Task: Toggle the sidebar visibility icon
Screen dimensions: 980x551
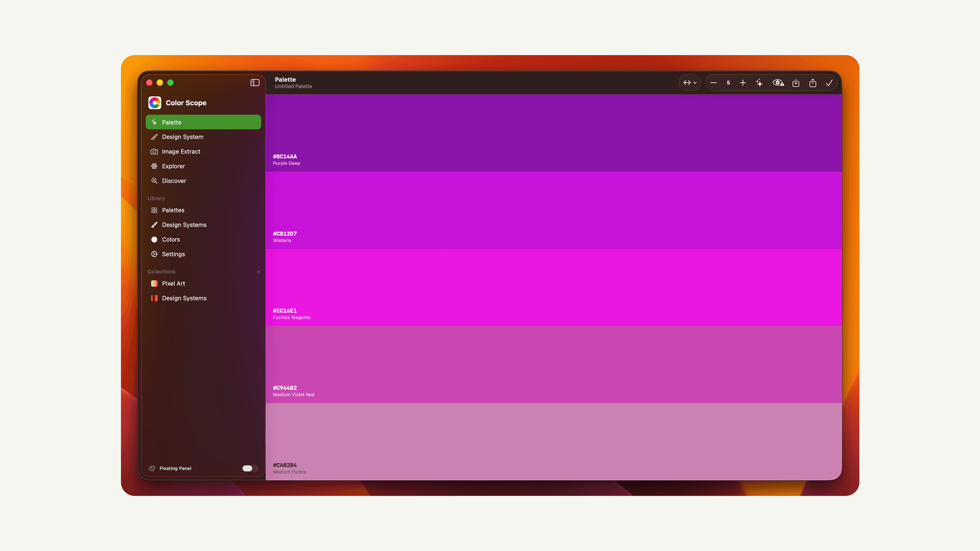Action: (255, 83)
